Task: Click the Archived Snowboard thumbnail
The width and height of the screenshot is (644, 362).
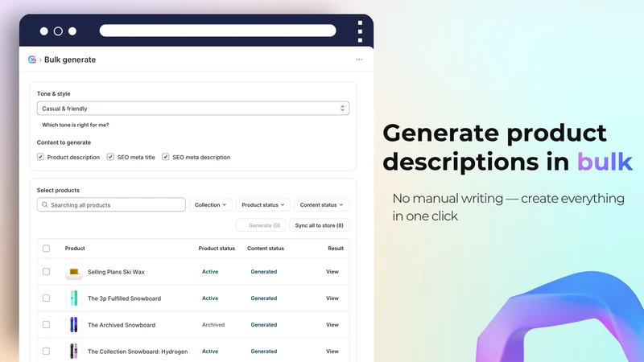Action: (x=74, y=325)
